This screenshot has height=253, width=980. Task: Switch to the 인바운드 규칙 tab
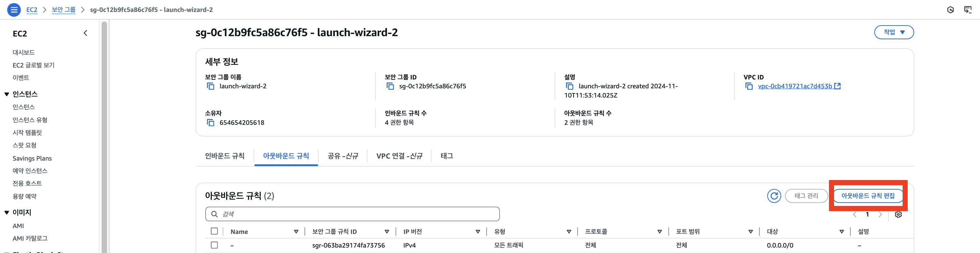[x=224, y=156]
